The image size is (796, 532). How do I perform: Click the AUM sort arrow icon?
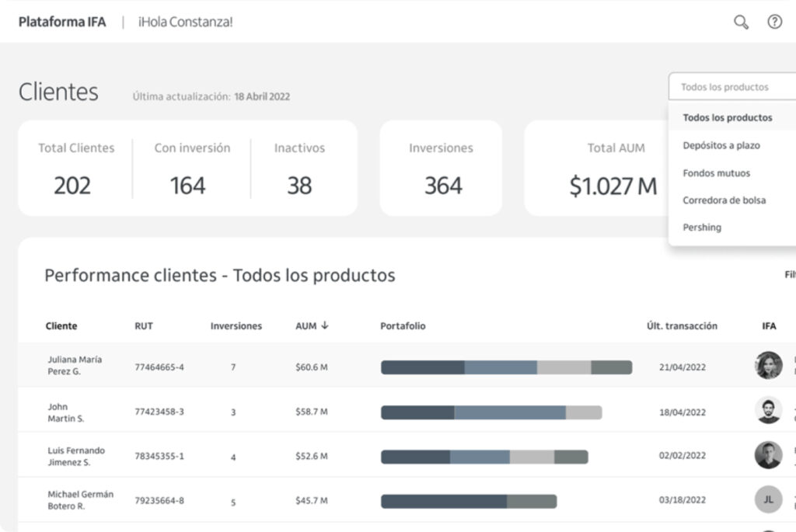click(325, 325)
